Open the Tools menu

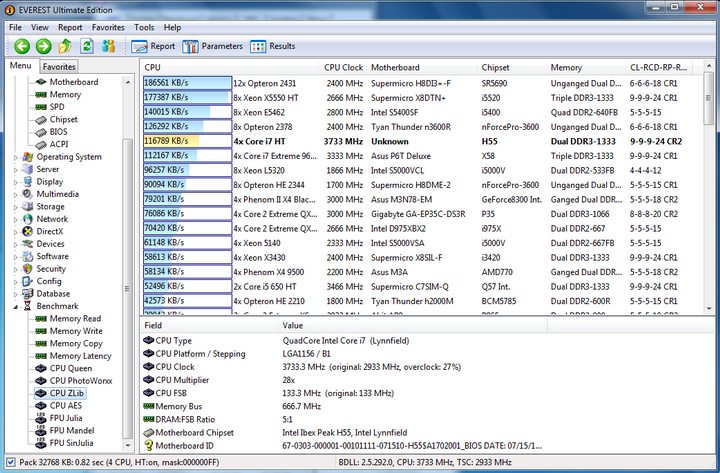pyautogui.click(x=144, y=28)
